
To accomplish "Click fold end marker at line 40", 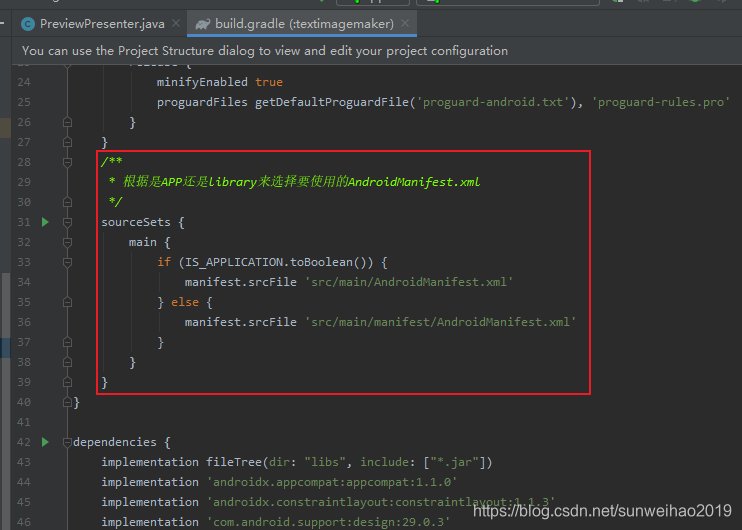I will coord(67,402).
